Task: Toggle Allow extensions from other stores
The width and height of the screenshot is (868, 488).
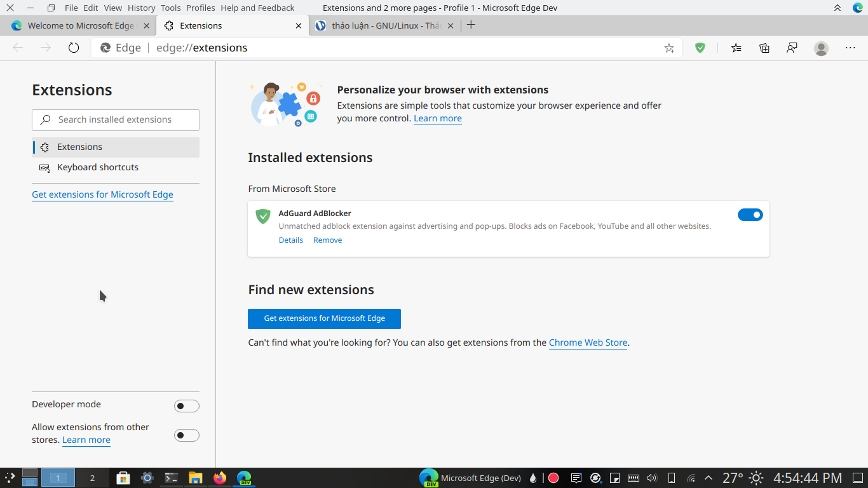Action: click(187, 435)
